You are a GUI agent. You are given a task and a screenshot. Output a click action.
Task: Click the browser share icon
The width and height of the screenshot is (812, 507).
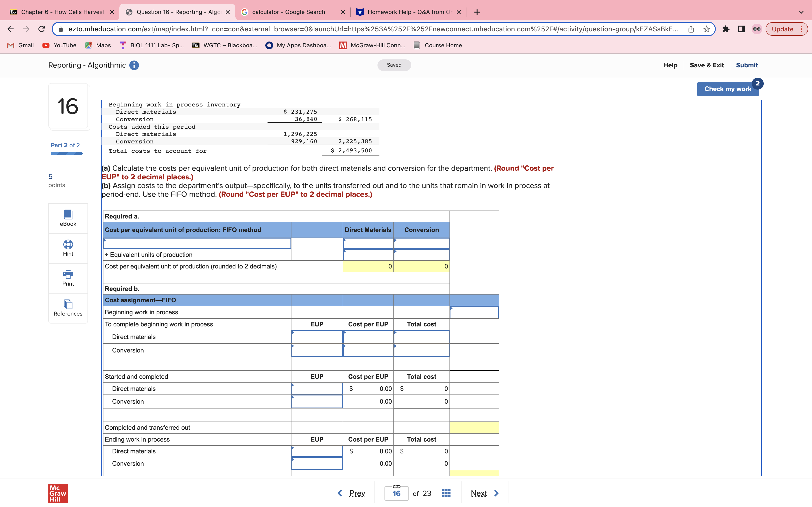click(x=691, y=29)
